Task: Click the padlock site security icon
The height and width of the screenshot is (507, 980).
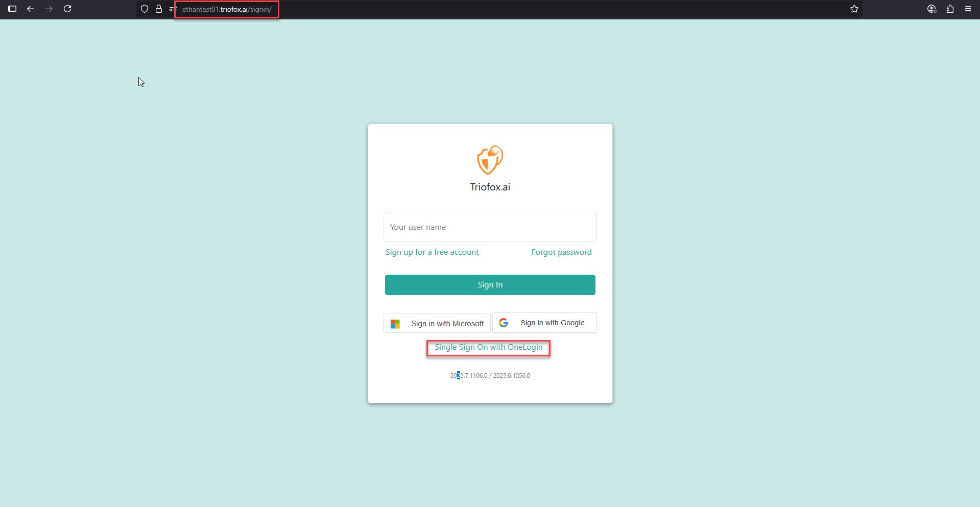Action: (159, 9)
